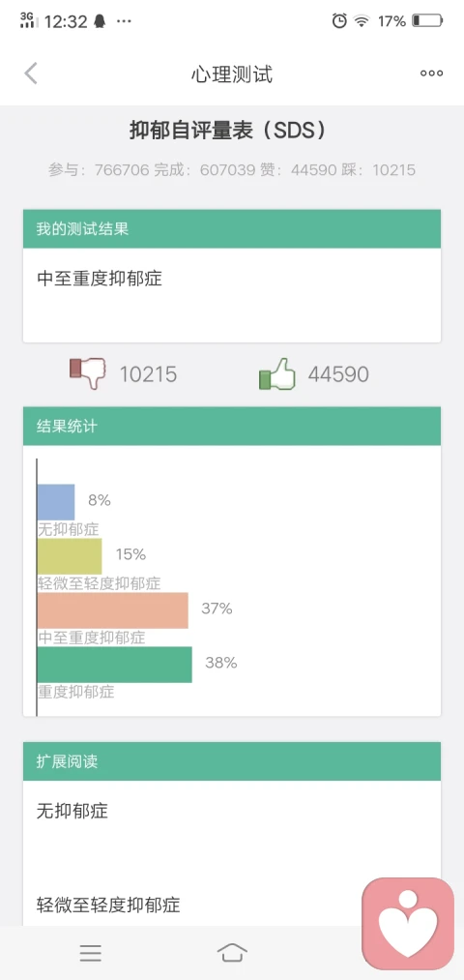Open the three-dot more options menu

point(431,74)
